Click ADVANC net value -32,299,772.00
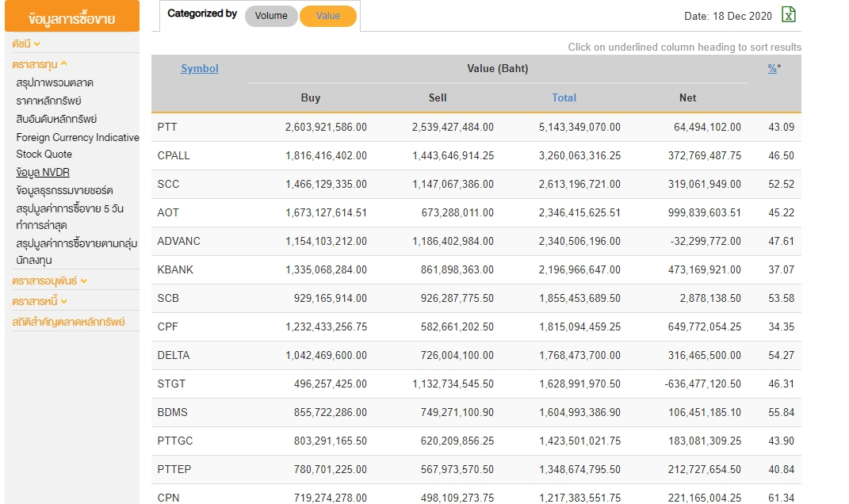Image resolution: width=849 pixels, height=504 pixels. tap(706, 241)
